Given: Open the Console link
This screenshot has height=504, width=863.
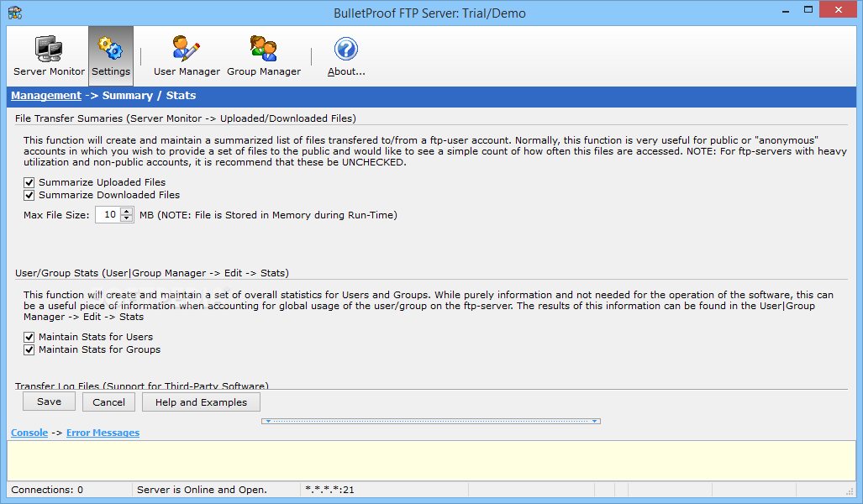Looking at the screenshot, I should (29, 433).
